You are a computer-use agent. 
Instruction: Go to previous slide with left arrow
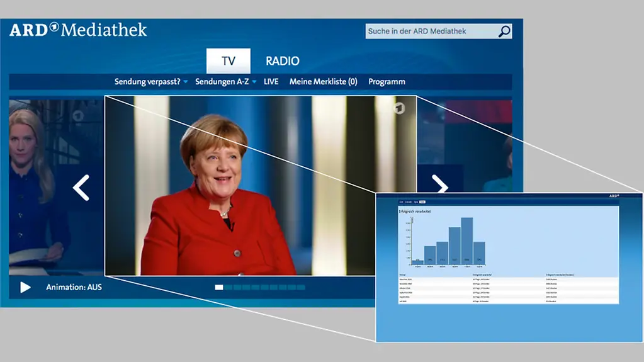(x=81, y=188)
